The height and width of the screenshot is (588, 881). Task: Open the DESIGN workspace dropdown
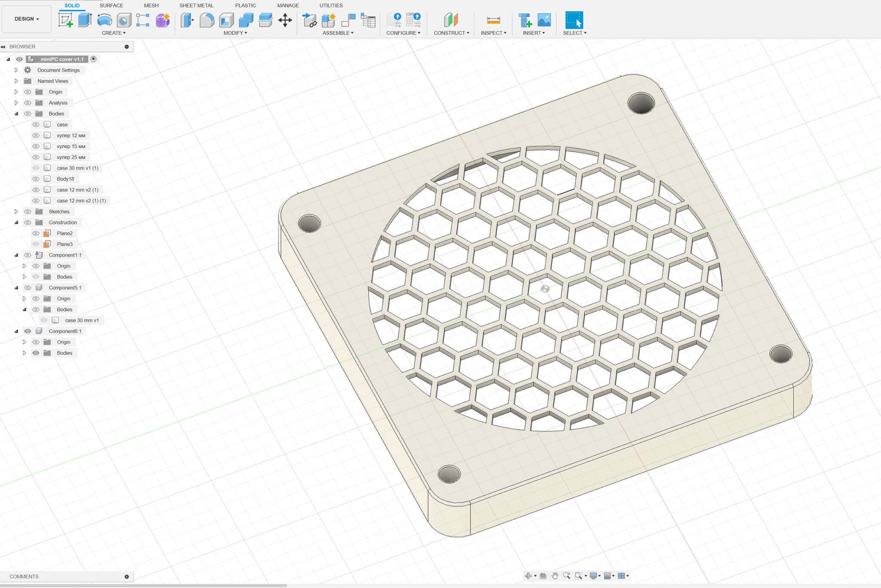27,19
